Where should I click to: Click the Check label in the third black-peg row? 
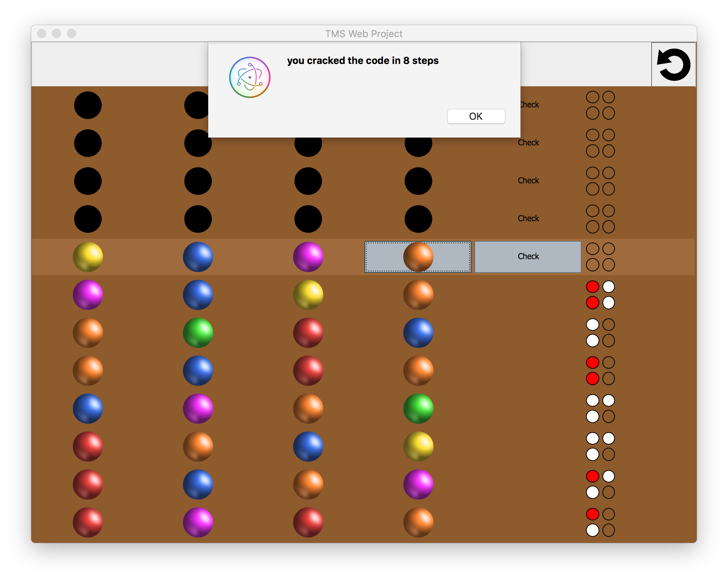click(528, 180)
